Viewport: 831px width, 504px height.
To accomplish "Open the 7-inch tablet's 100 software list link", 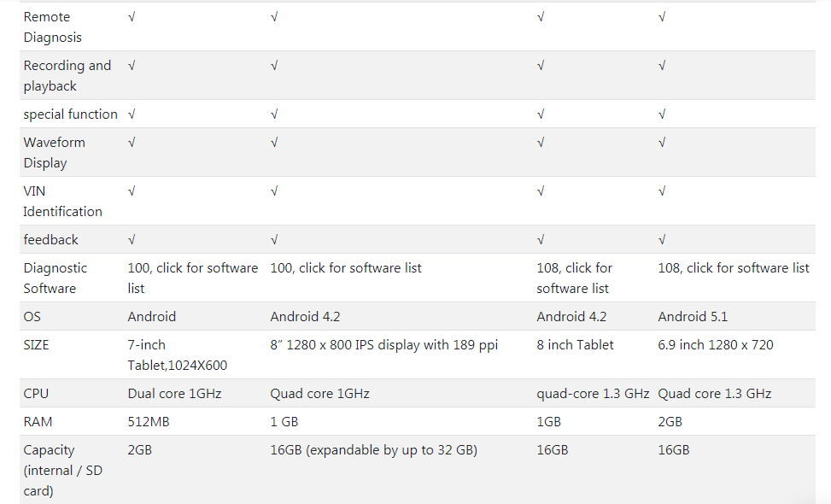I will point(193,278).
